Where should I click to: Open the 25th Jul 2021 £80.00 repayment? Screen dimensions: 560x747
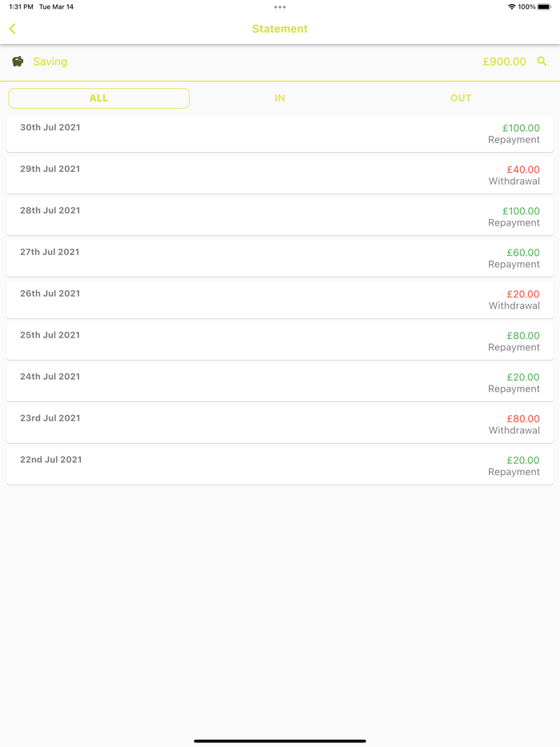280,342
